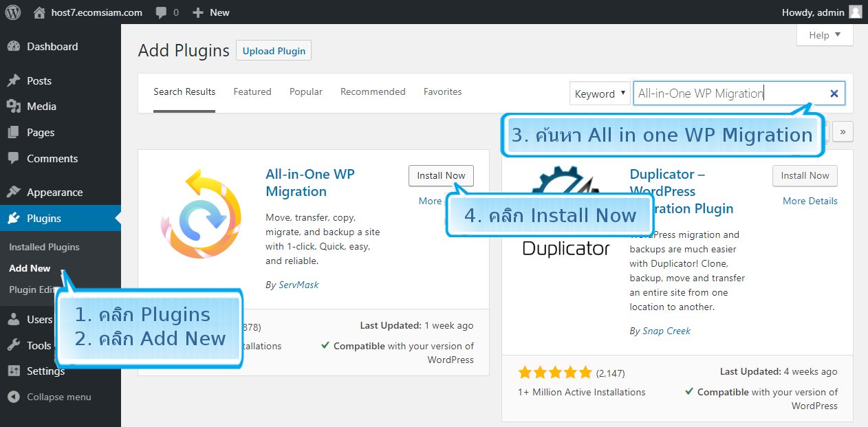Viewport: 868px width, 427px height.
Task: Open Installed Plugins submenu item
Action: click(x=44, y=247)
